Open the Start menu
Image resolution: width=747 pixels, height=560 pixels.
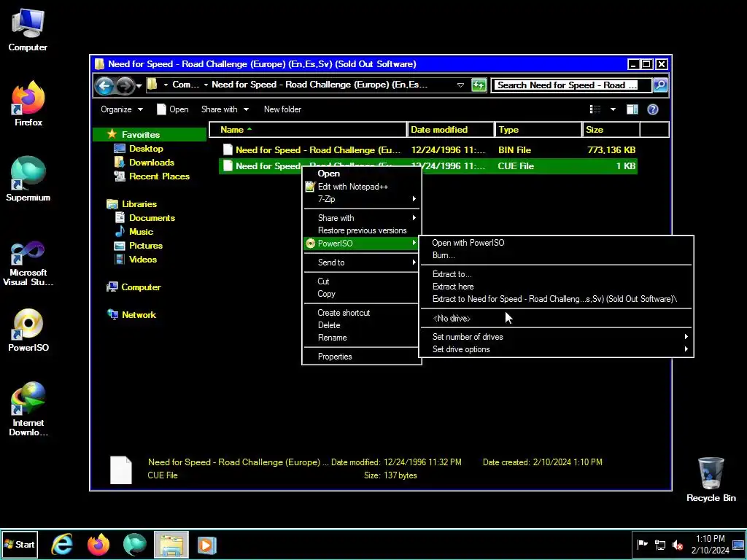20,544
